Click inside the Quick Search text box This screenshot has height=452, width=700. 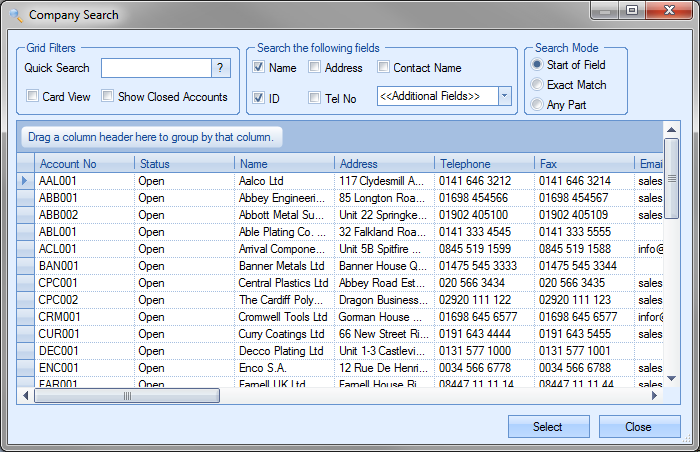click(x=155, y=68)
